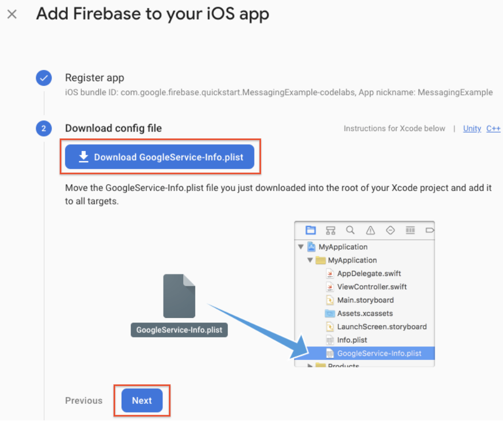
Task: Expand the Products folder triangle
Action: 310,366
